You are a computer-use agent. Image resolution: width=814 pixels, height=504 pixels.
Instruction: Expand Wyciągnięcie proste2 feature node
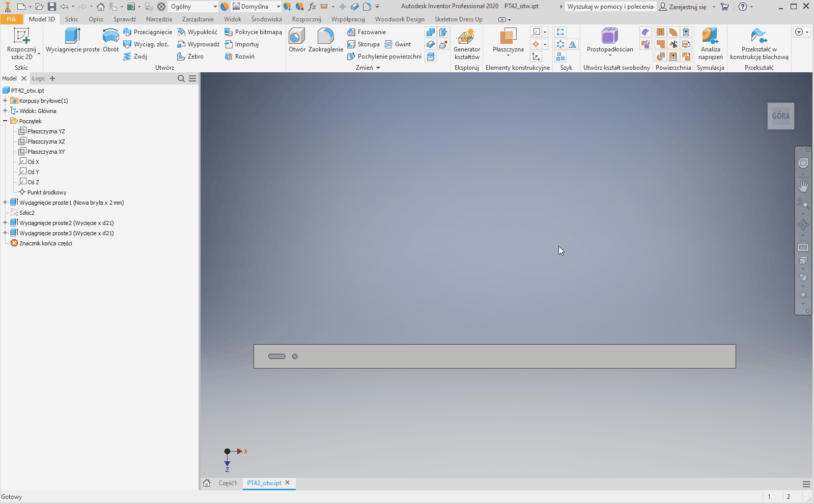click(x=5, y=223)
